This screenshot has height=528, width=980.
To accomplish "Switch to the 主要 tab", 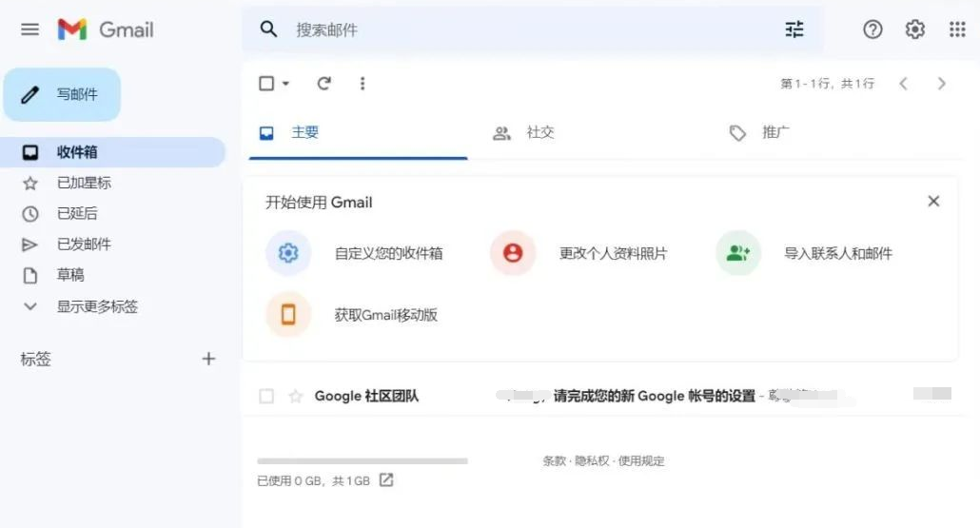I will [x=358, y=132].
